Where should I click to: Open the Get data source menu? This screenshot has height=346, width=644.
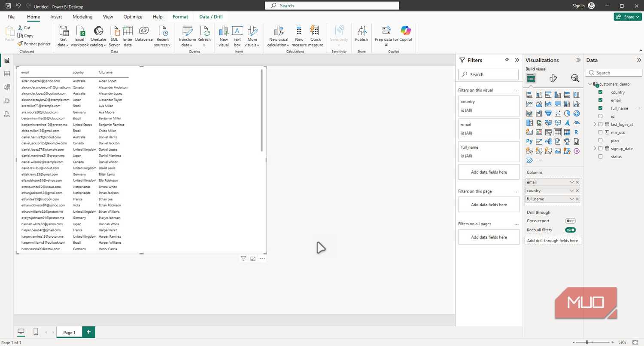[64, 36]
